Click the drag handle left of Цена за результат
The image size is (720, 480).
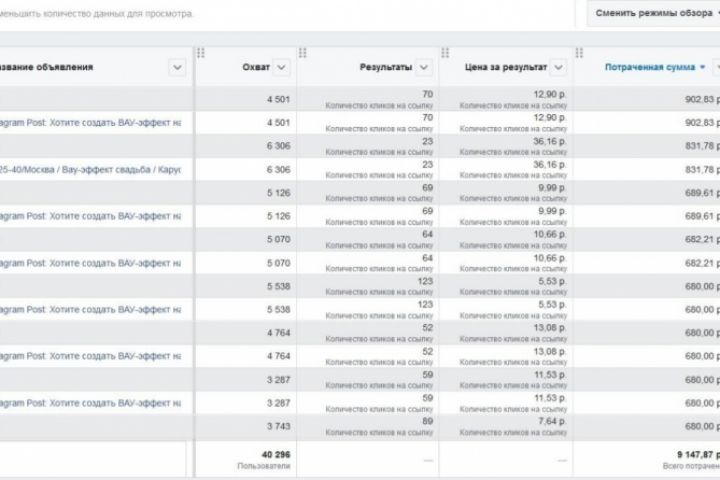(x=443, y=52)
